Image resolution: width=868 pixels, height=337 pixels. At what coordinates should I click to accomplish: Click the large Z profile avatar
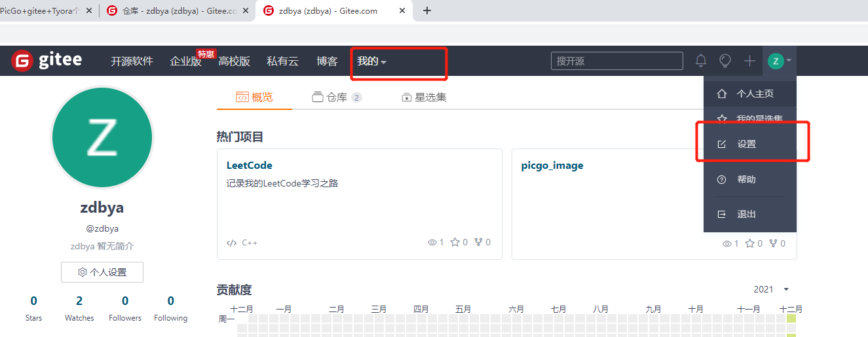pyautogui.click(x=102, y=137)
